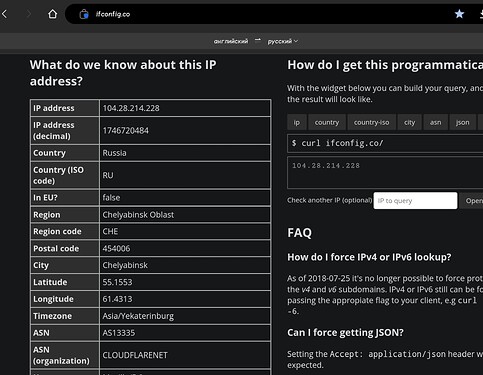Select the country query button

(x=327, y=122)
